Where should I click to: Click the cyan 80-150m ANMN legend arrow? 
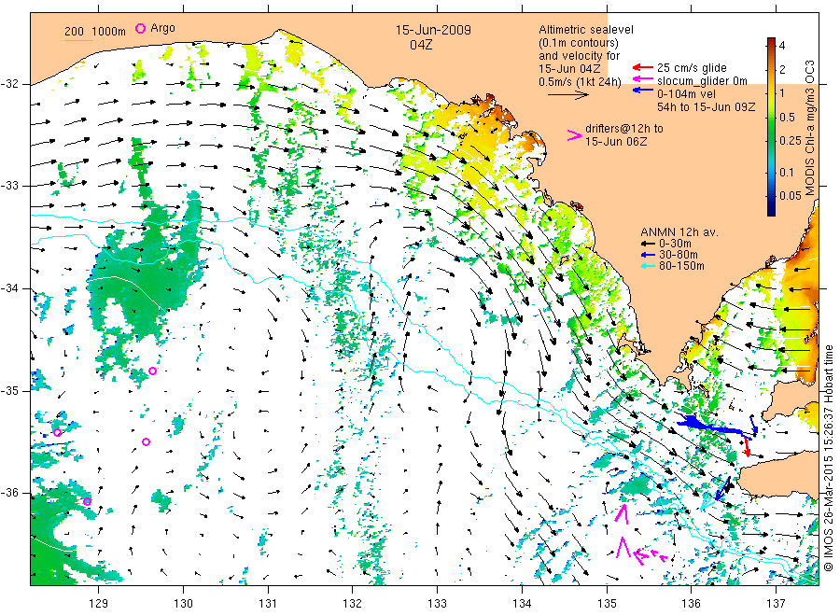coord(649,266)
